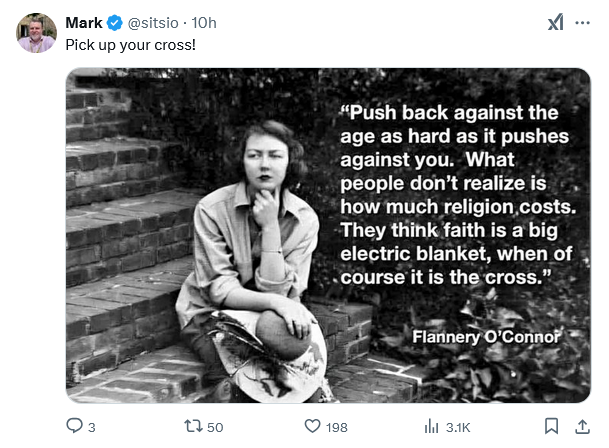Click the repost count 50
Screen dimensions: 609x448
coord(215,427)
